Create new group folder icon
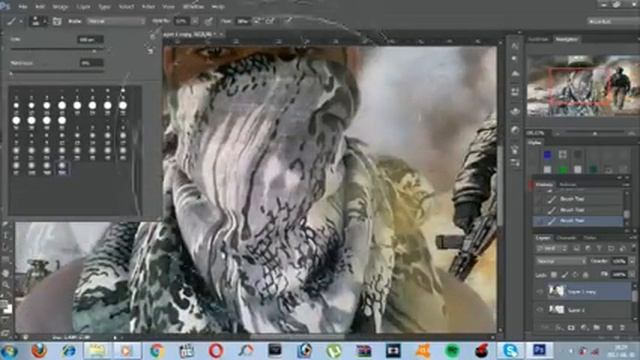640x360 pixels. tap(596, 327)
